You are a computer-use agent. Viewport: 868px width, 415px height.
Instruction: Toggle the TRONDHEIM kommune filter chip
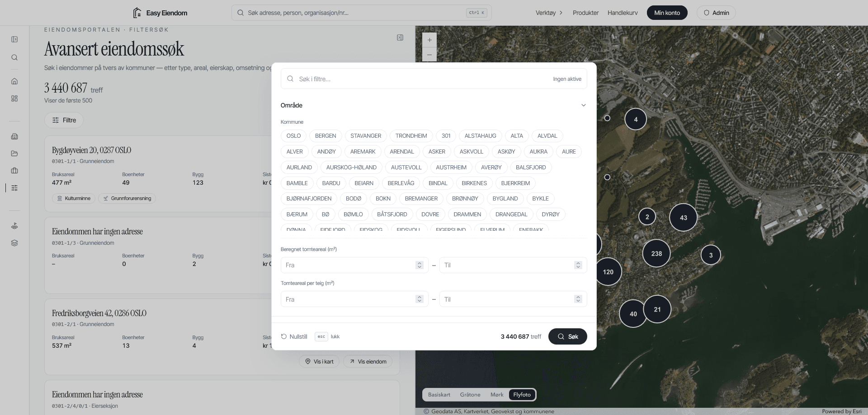click(411, 136)
